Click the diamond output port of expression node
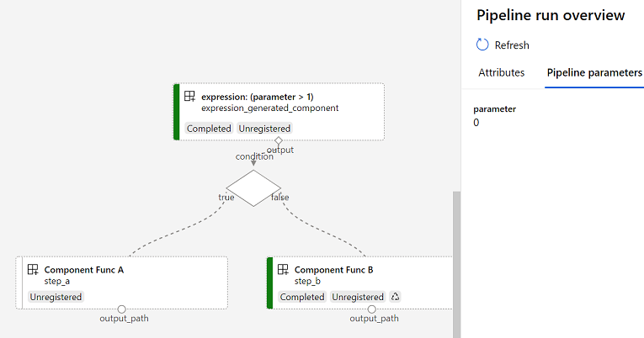Screen dimensions: 644x338 pos(279,140)
